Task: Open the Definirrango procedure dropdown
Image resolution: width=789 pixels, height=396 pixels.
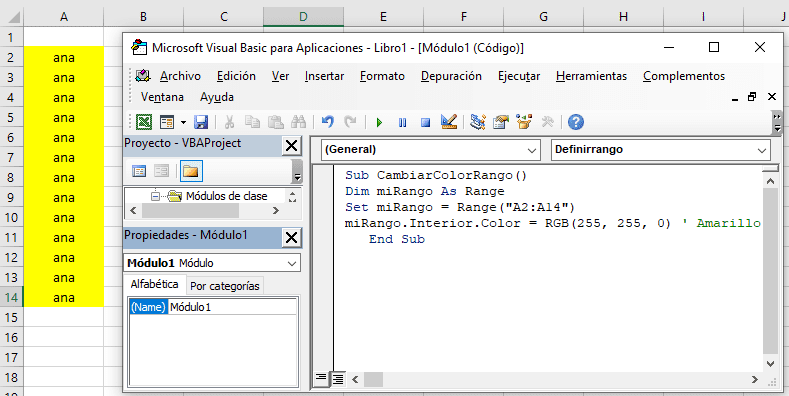Action: click(761, 150)
